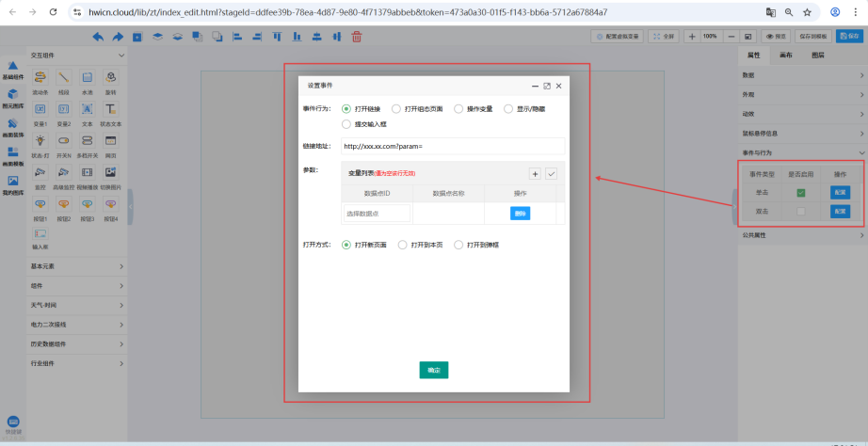Click the green 确定 button
Image resolution: width=868 pixels, height=446 pixels.
(x=433, y=370)
